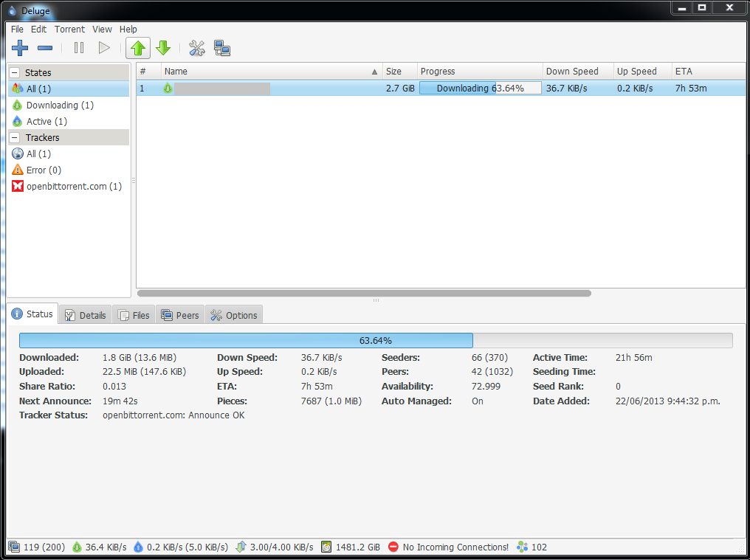The height and width of the screenshot is (560, 750).
Task: Open the Connection Manager icon
Action: (x=221, y=47)
